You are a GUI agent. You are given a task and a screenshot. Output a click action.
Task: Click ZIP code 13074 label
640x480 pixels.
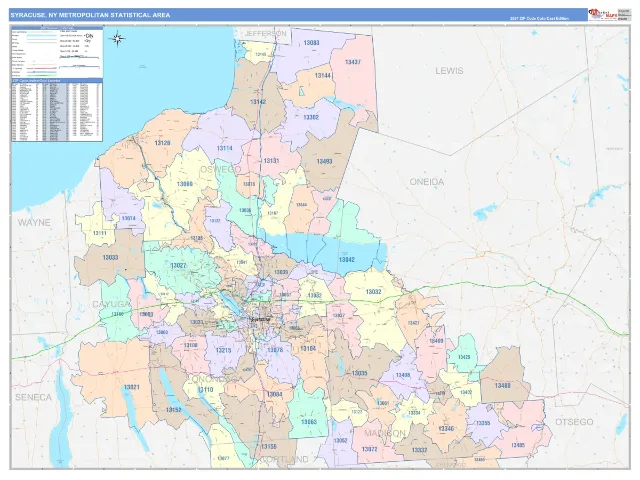click(128, 218)
